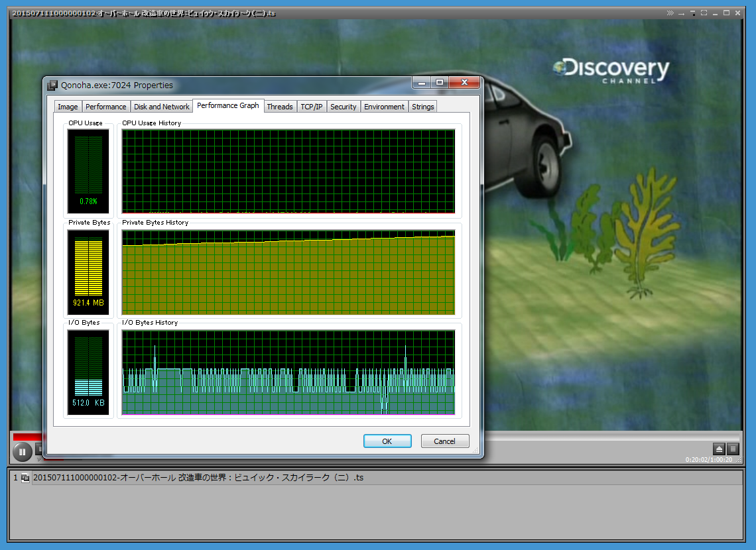The width and height of the screenshot is (756, 550).
Task: Switch to Disk and Network tab
Action: coord(161,107)
